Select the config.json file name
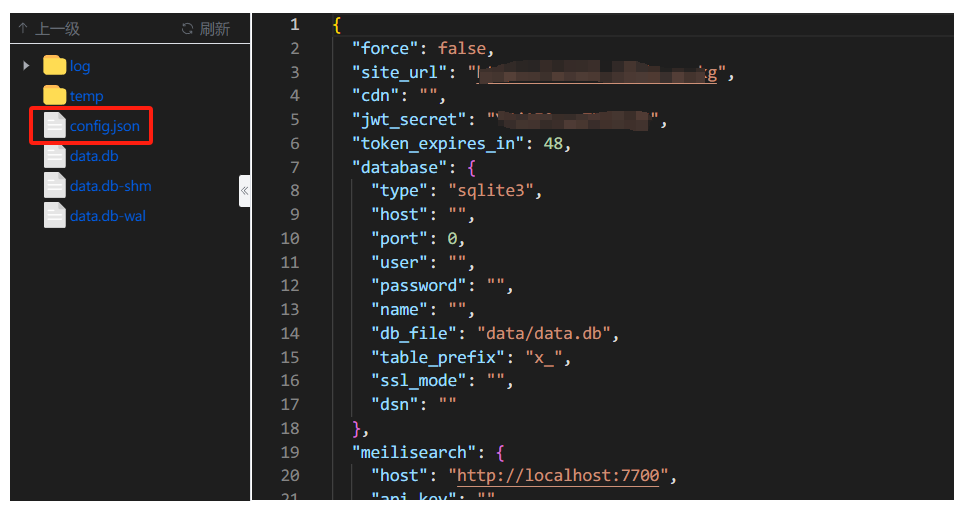Viewport: 954px width, 510px height. pos(104,126)
